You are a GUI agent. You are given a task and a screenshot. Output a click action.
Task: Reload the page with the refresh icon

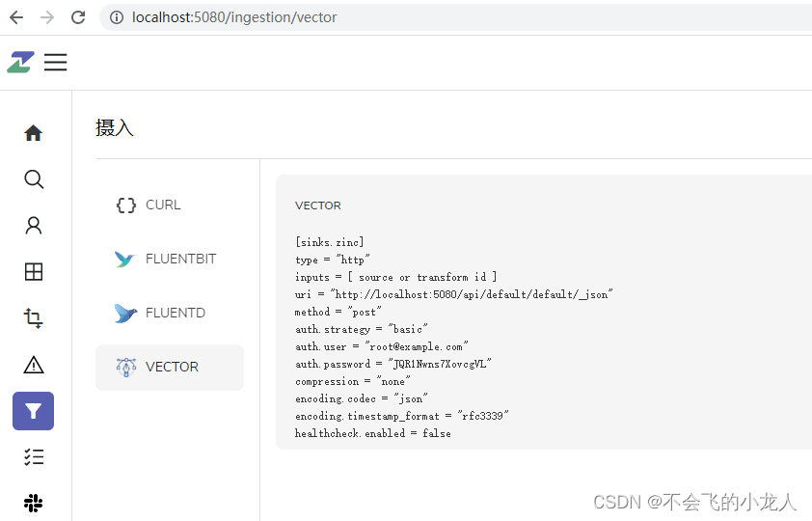coord(78,17)
